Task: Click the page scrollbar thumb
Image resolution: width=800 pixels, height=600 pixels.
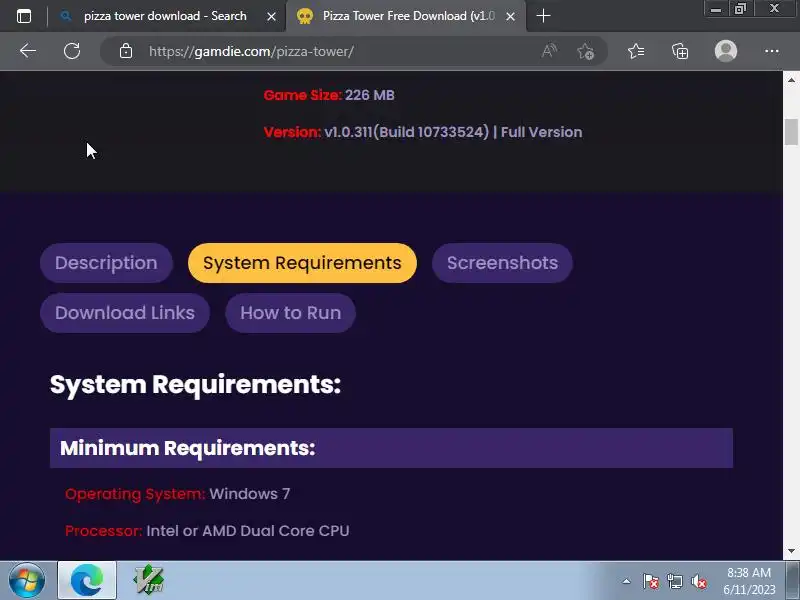Action: (x=791, y=132)
